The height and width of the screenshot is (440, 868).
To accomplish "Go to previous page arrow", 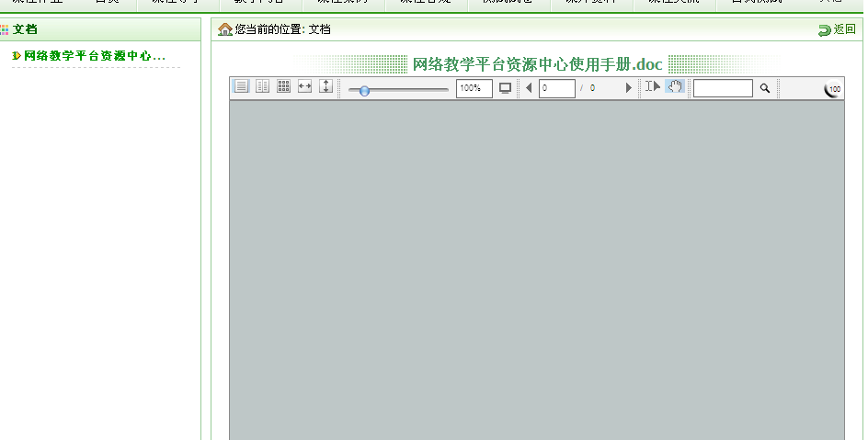I will 529,88.
